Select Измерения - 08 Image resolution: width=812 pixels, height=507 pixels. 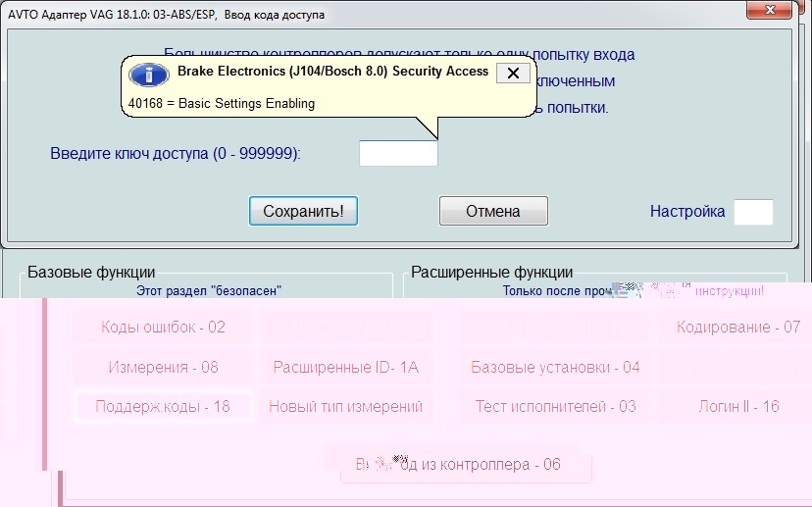(163, 368)
